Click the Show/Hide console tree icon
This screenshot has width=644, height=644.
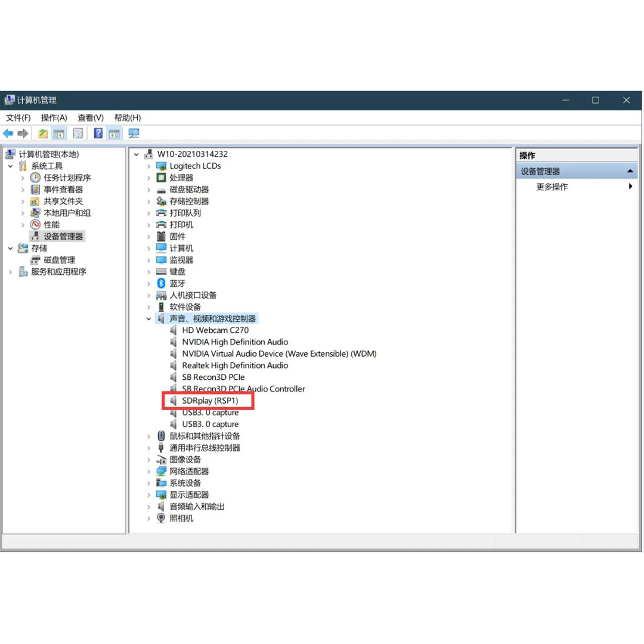click(x=58, y=134)
